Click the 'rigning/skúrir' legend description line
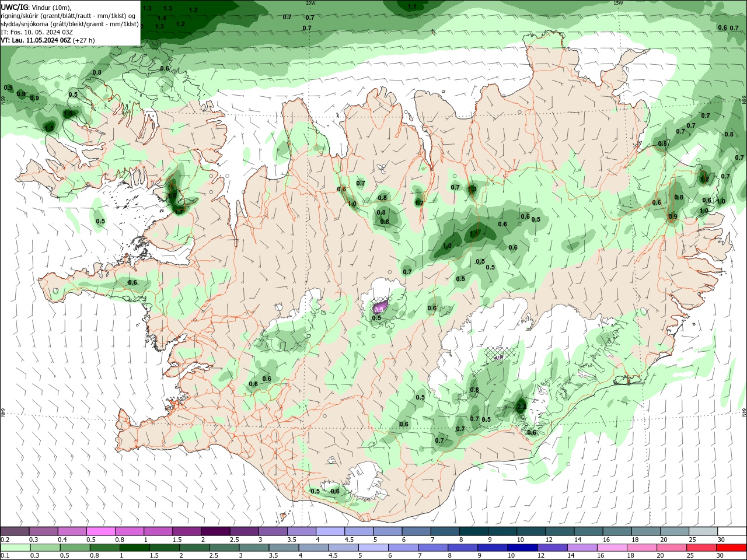 tap(68, 16)
